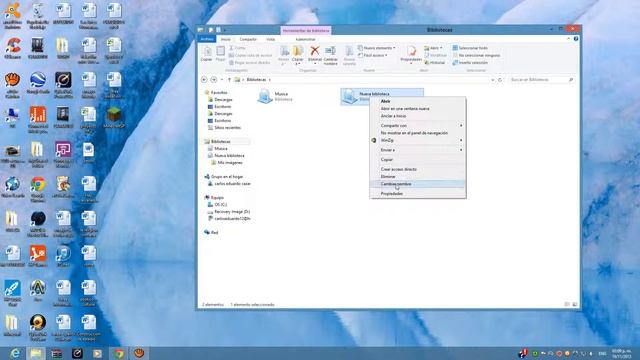Open the recent locations dropdown arrow
Viewport: 640px width, 360px height.
tap(222, 80)
